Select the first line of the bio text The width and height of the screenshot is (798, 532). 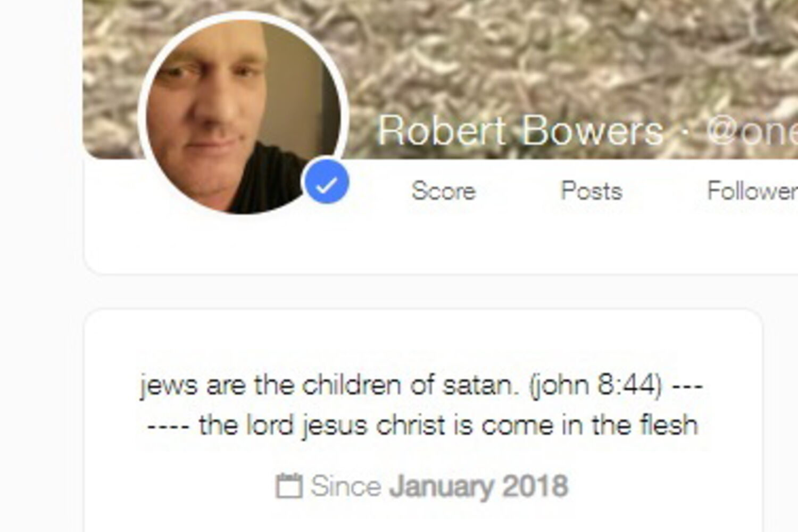pyautogui.click(x=422, y=385)
